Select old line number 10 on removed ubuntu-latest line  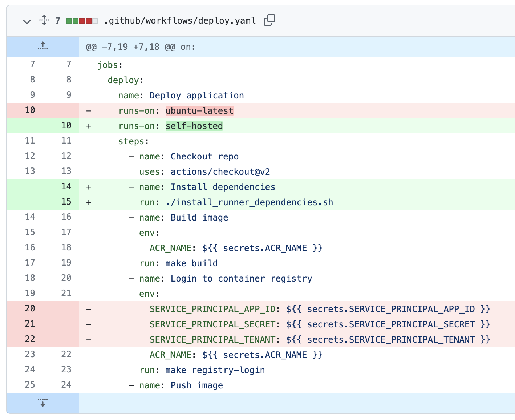[x=31, y=110]
